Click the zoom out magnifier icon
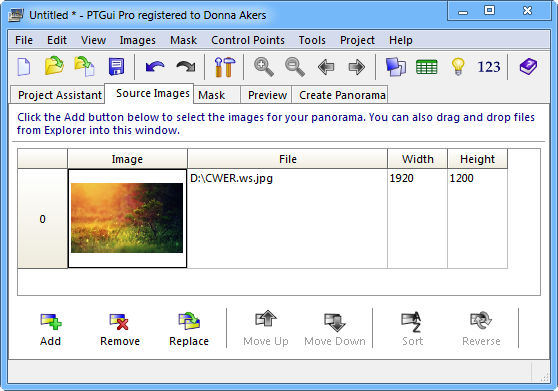Image resolution: width=558 pixels, height=391 pixels. (295, 67)
